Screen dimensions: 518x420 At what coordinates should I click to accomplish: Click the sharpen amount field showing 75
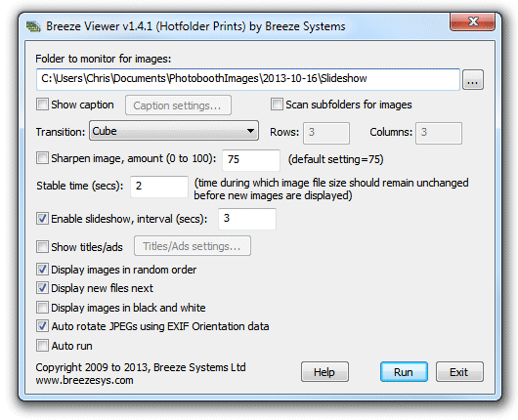(x=251, y=160)
